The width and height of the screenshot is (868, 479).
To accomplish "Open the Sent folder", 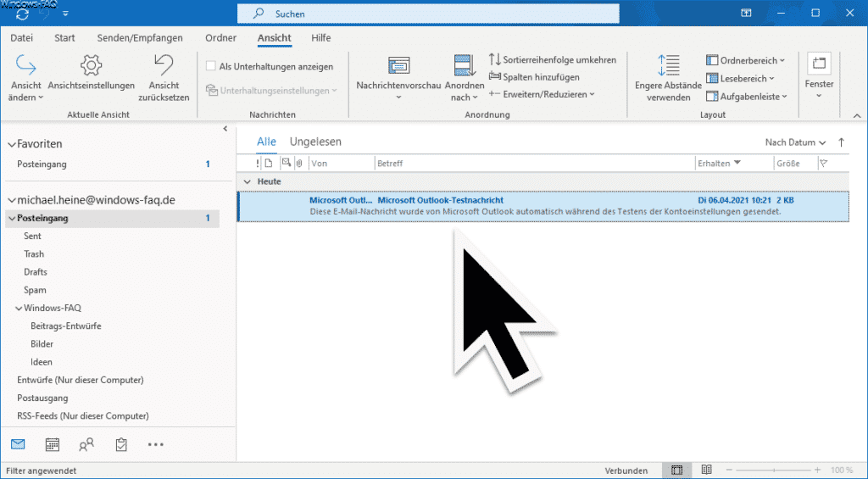I will pyautogui.click(x=33, y=236).
